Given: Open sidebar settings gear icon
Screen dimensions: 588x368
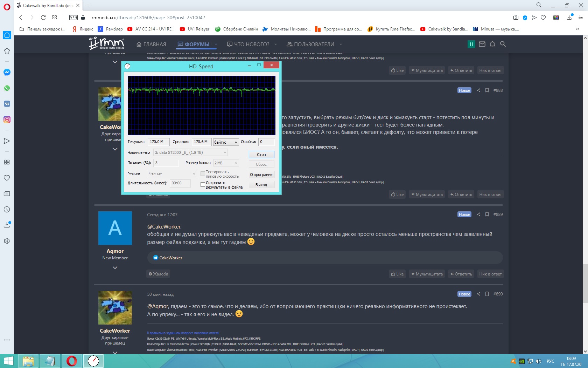Looking at the screenshot, I should click(7, 241).
